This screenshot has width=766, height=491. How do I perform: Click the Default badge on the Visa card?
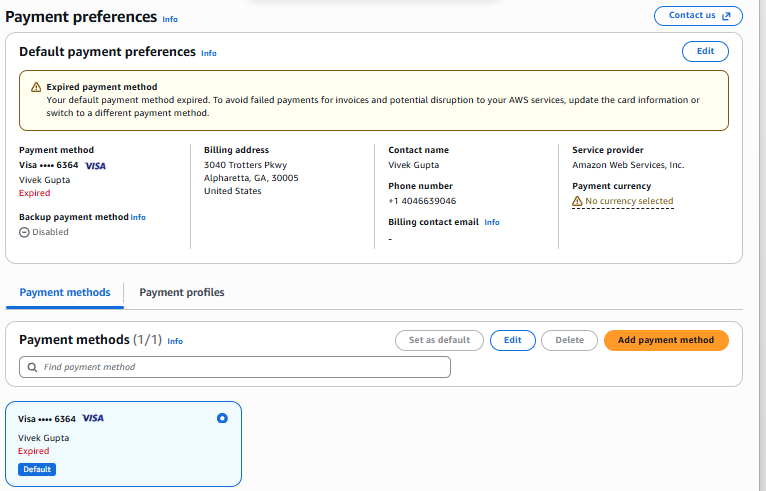point(37,470)
